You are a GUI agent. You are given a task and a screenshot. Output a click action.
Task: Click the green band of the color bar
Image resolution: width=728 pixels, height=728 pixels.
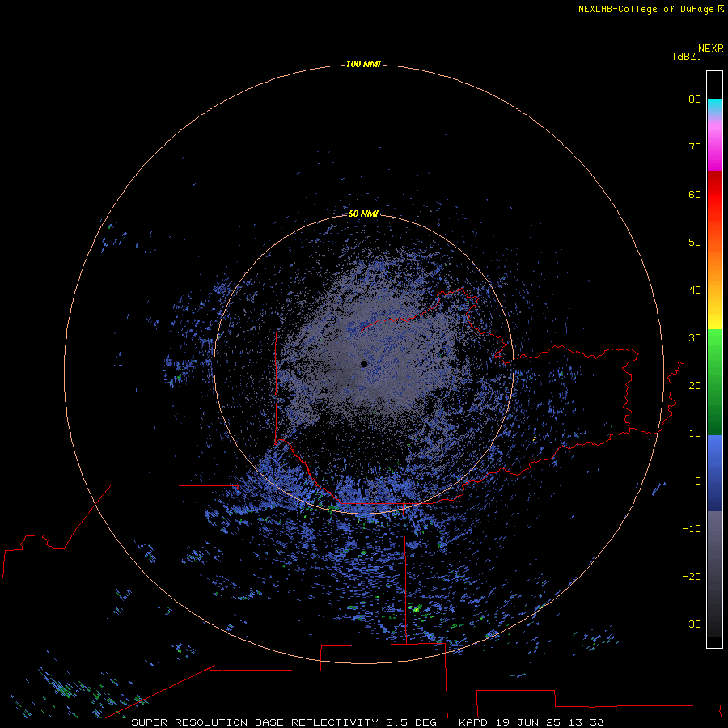[x=714, y=382]
